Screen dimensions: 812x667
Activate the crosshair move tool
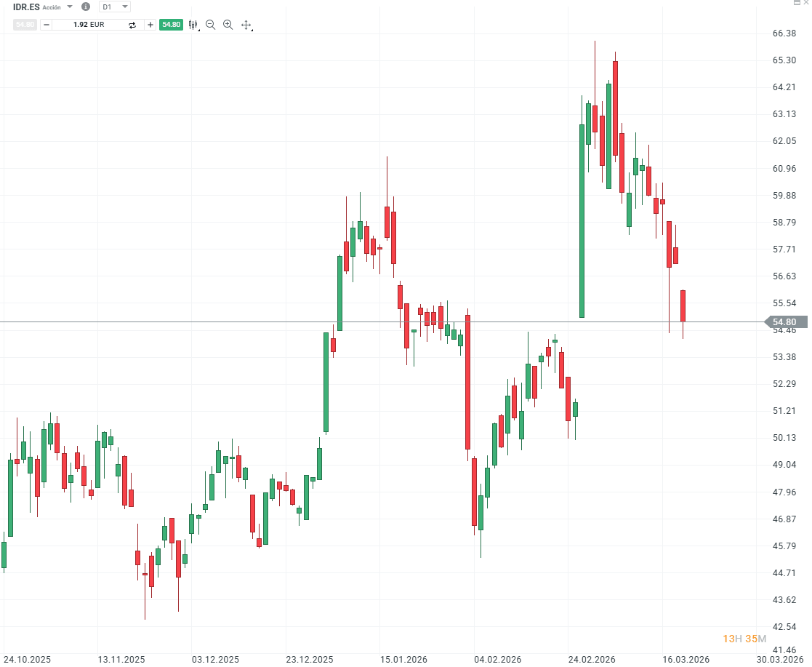coord(246,25)
